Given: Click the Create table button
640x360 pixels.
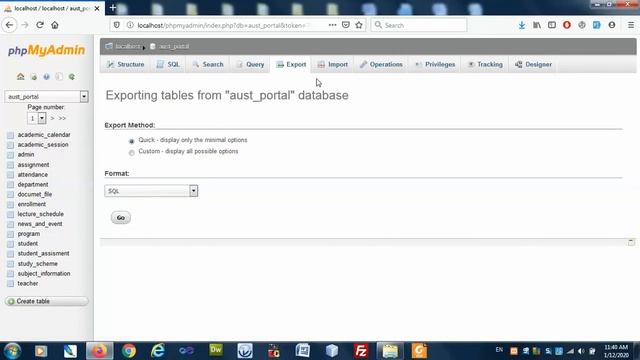Looking at the screenshot, I should coord(47,301).
